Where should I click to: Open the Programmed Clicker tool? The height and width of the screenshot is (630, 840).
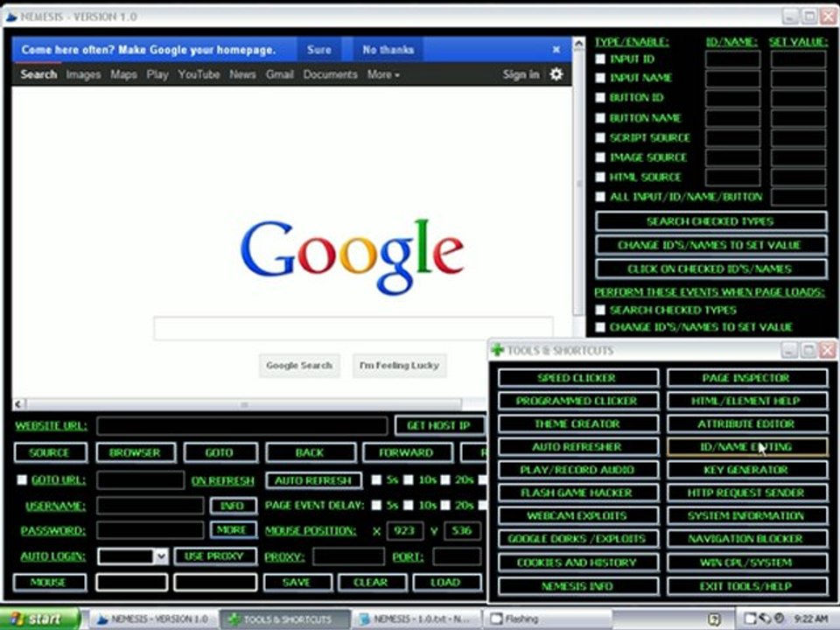[577, 401]
